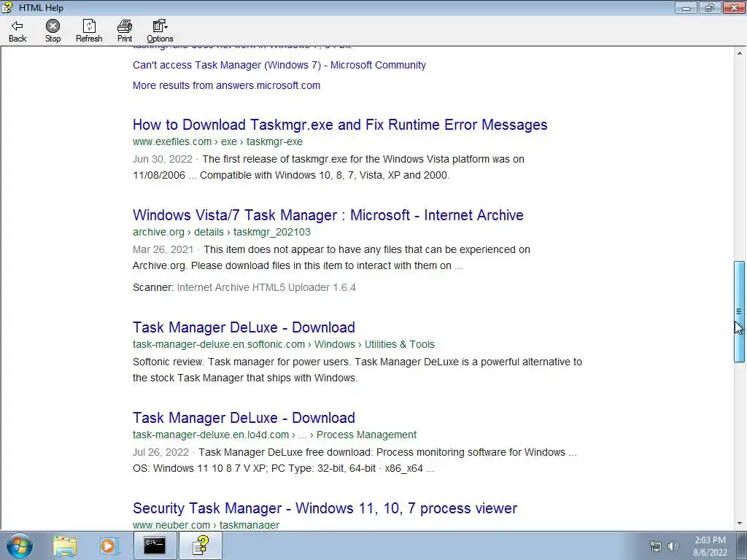Open the Options toolbar menu
747x560 pixels.
pyautogui.click(x=160, y=31)
